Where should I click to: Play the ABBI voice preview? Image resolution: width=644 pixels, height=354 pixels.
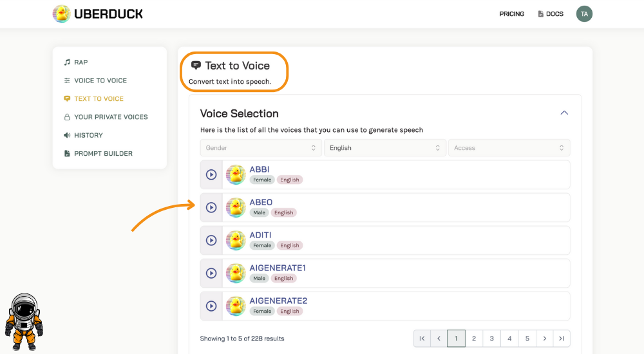[x=211, y=174]
